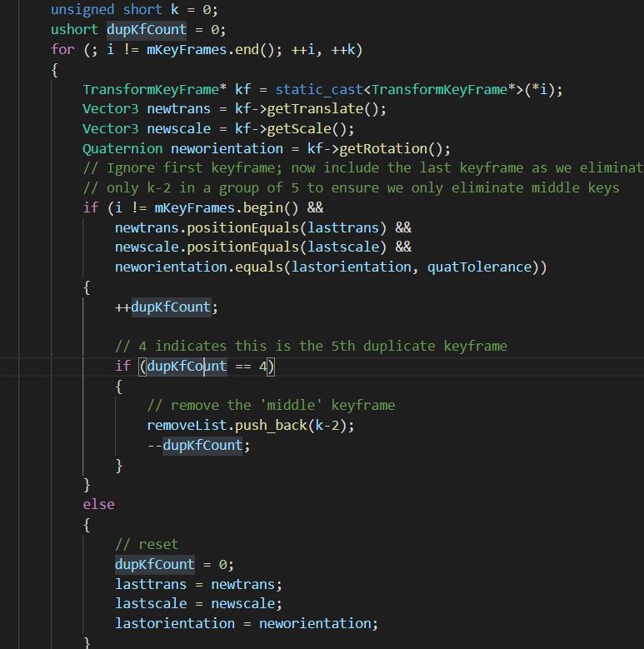Click comment '// remove the 'middle' keyframe'
This screenshot has width=644, height=649.
pyautogui.click(x=271, y=405)
